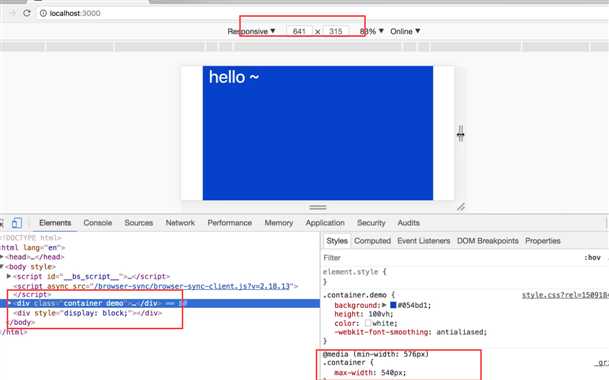Select the div class container demo row
This screenshot has width=609, height=380.
160,303
